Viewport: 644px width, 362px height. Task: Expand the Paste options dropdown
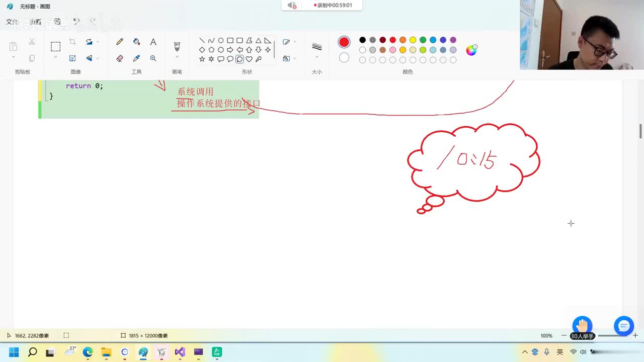tap(13, 57)
